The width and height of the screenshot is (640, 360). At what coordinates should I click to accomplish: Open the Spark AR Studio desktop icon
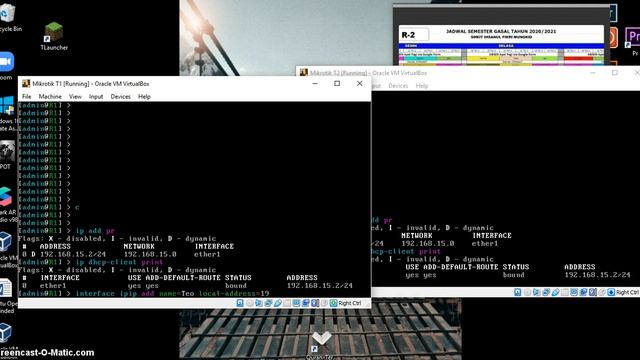(x=7, y=204)
